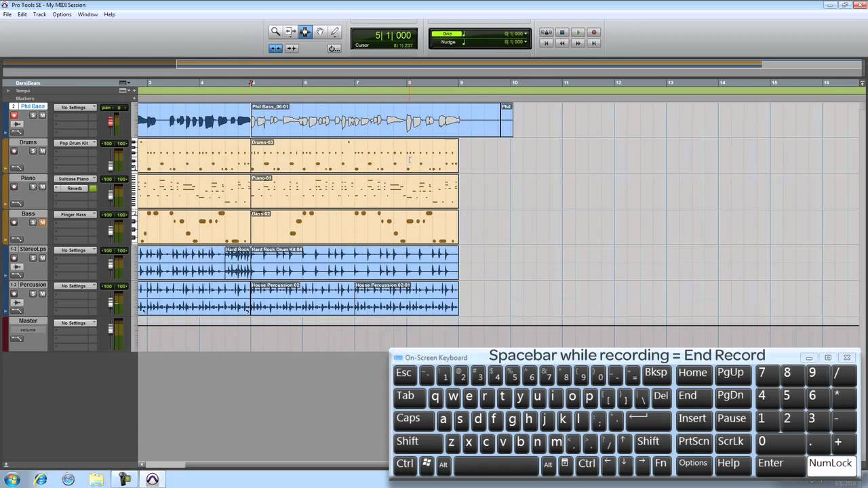Screen dimensions: 868x488
Task: Open automation mode icon on Master track
Action: [17, 338]
